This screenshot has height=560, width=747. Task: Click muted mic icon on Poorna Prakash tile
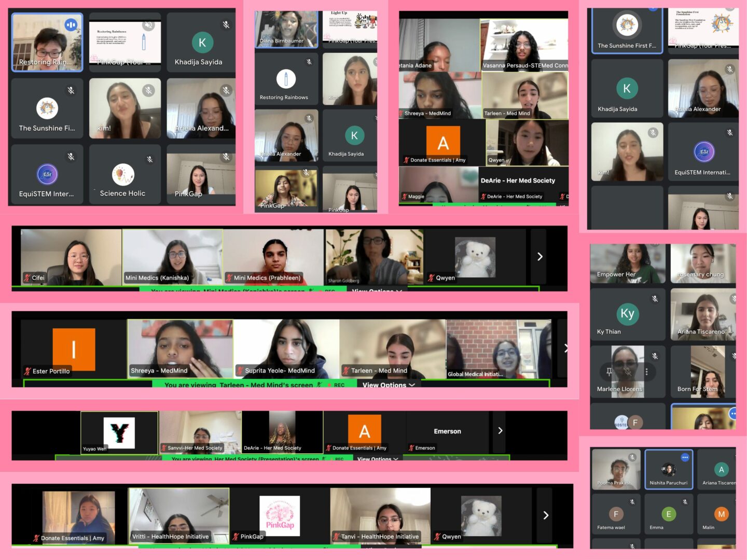[x=632, y=457]
